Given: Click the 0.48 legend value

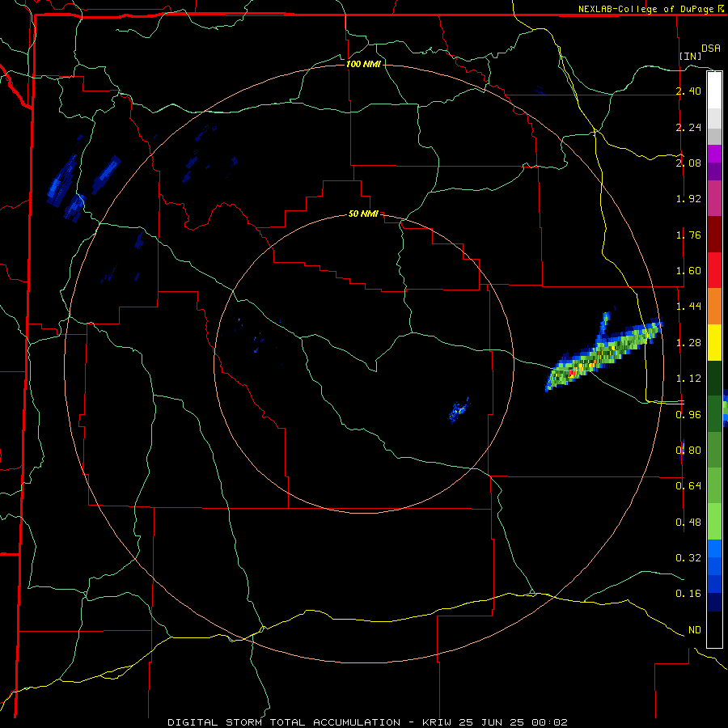Looking at the screenshot, I should click(688, 523).
